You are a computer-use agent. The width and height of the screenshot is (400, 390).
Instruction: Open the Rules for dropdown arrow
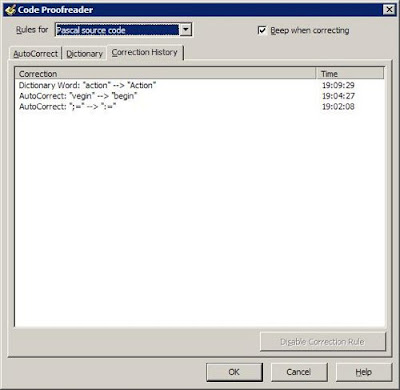pyautogui.click(x=186, y=30)
